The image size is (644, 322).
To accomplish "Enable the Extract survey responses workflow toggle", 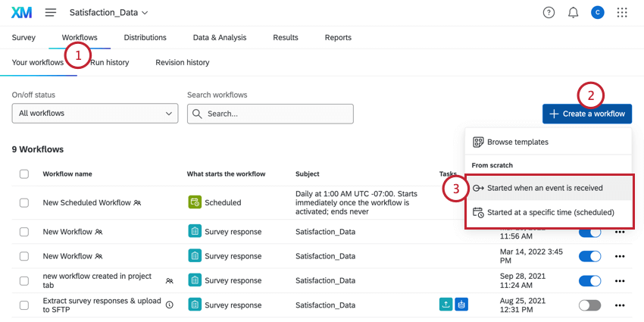I will pos(589,305).
